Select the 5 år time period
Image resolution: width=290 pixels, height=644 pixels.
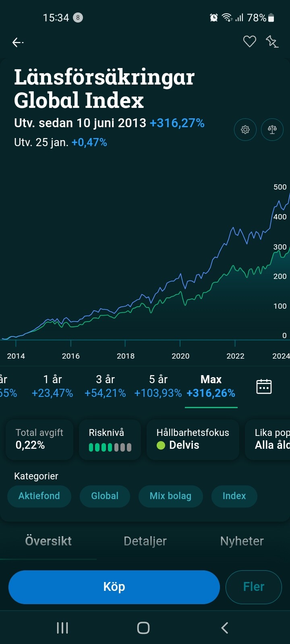pos(158,386)
